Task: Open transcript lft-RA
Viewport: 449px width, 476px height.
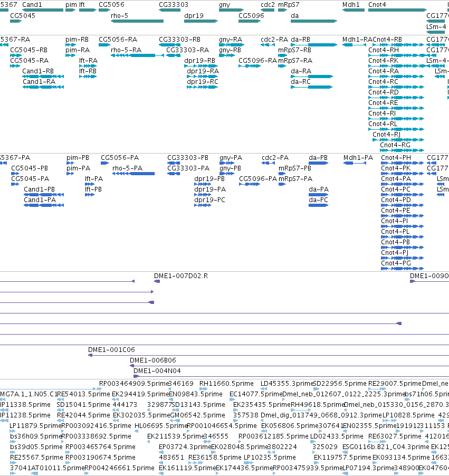Action: (x=88, y=60)
